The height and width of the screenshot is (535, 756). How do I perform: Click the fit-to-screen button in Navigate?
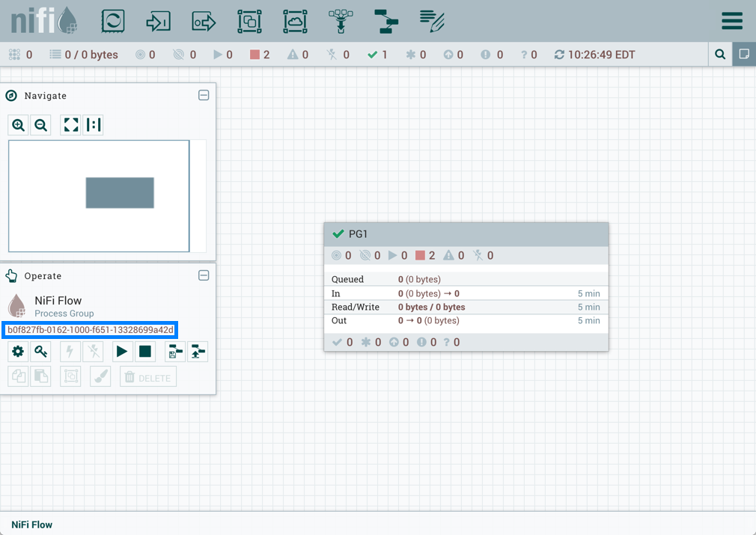pyautogui.click(x=71, y=125)
